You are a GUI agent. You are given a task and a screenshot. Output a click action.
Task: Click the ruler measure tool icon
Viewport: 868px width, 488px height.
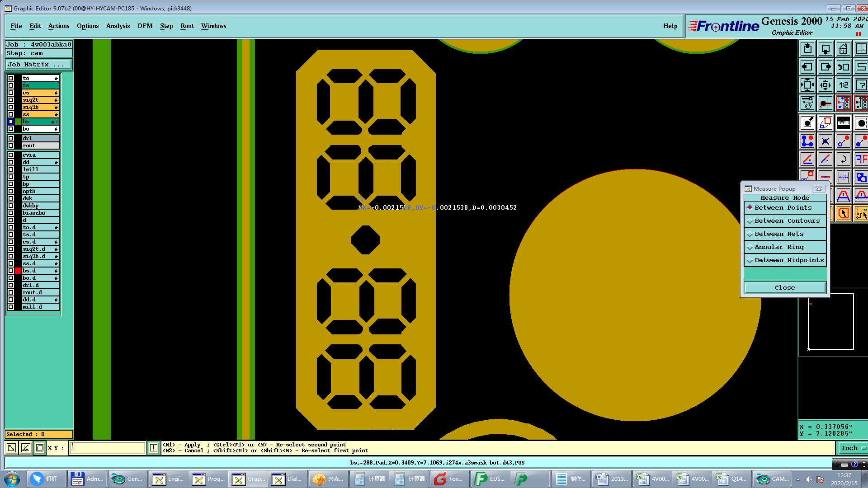click(x=843, y=123)
